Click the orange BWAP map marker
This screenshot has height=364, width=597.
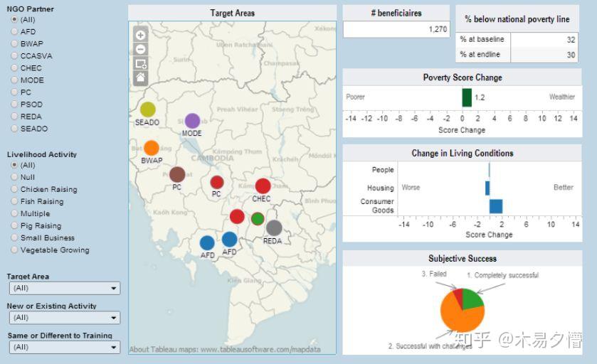[x=152, y=149]
